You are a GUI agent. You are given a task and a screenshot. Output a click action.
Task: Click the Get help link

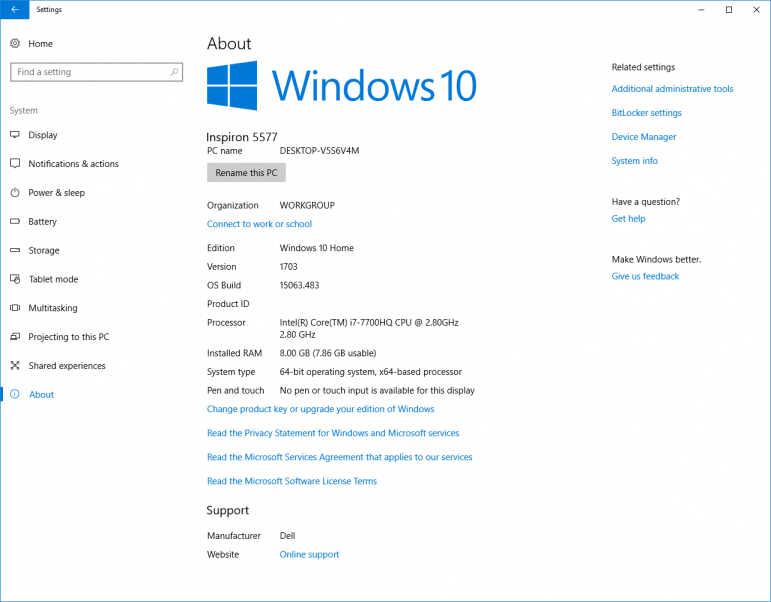[x=628, y=218]
